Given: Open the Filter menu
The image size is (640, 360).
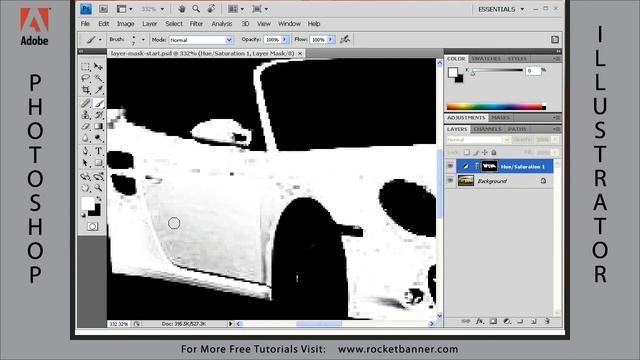Looking at the screenshot, I should point(196,24).
